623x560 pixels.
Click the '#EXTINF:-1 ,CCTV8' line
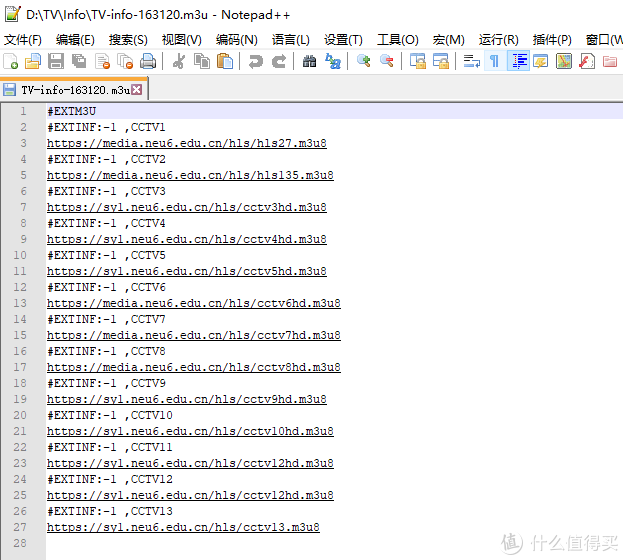point(106,351)
